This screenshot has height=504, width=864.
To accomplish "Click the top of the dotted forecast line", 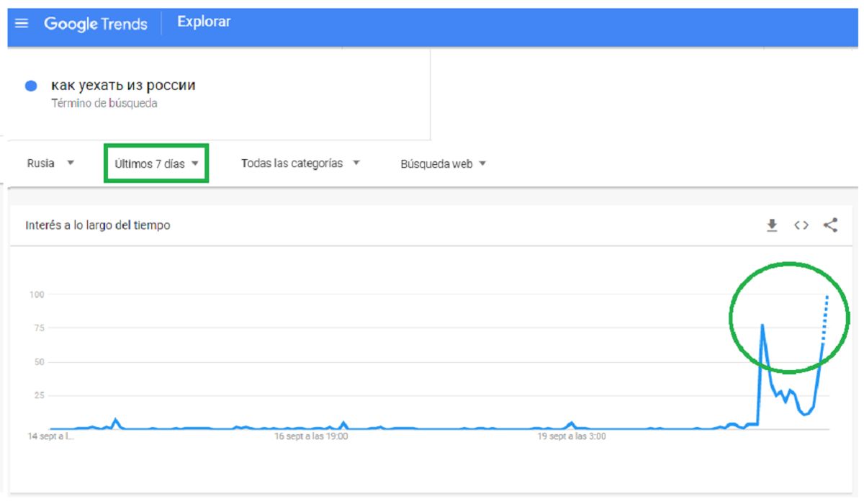I will [827, 297].
